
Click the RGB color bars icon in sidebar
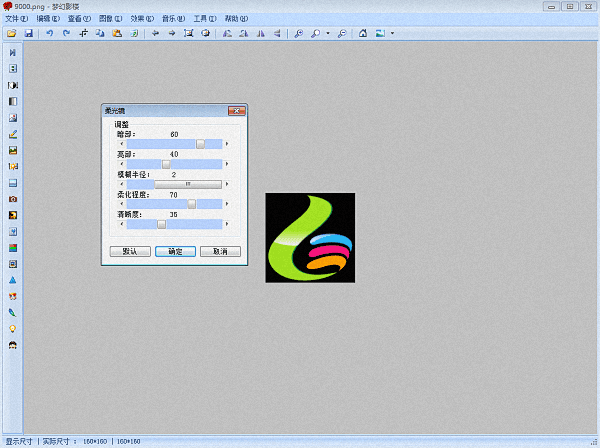point(13,248)
